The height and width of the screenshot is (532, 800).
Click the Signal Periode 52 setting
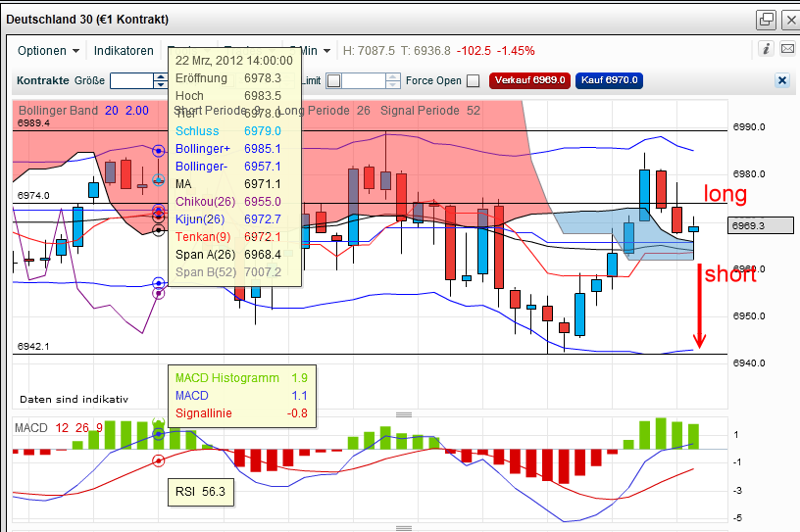point(430,111)
